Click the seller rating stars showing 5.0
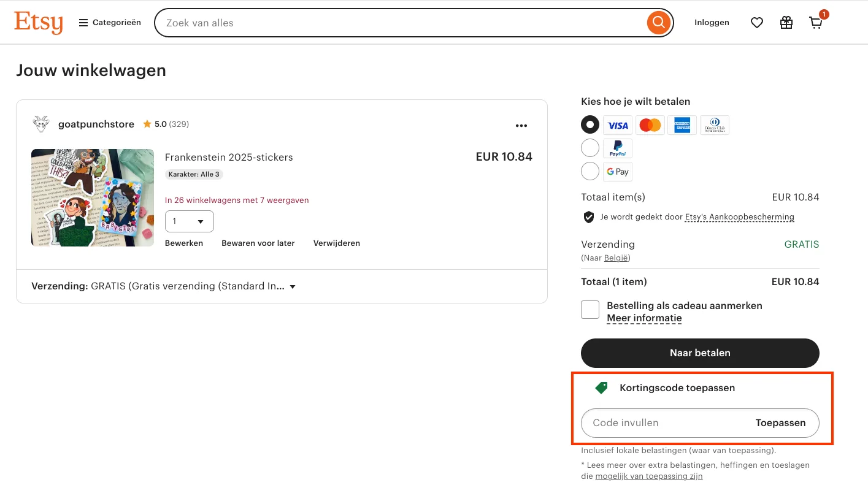The width and height of the screenshot is (868, 504). point(148,123)
